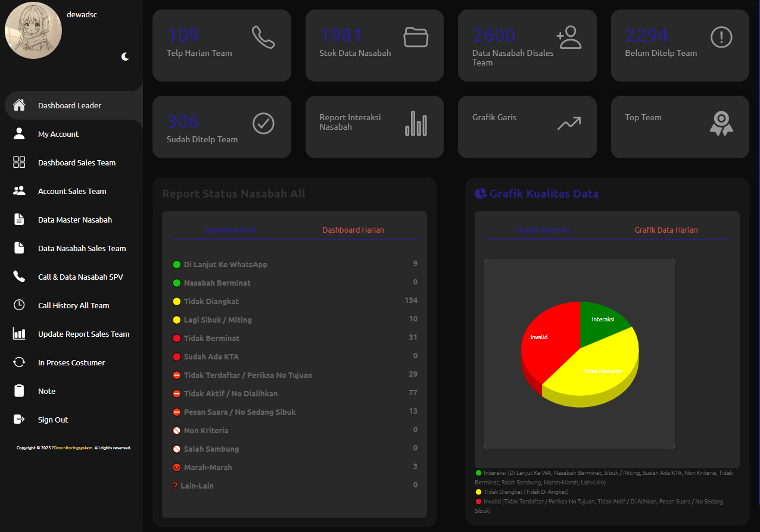Switch to the Grafik Data Harian tab
The image size is (760, 532).
coord(666,230)
